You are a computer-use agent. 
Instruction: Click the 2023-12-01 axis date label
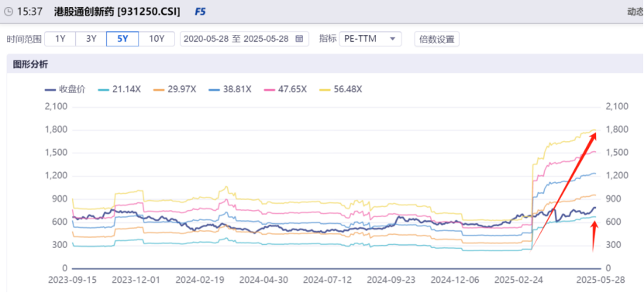coord(136,280)
